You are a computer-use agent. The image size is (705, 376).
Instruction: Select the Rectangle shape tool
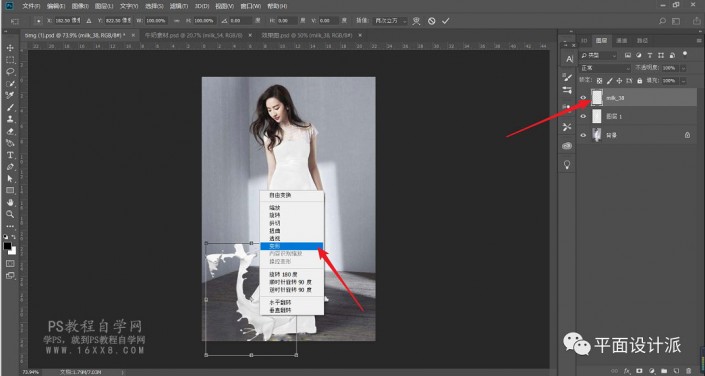10,191
